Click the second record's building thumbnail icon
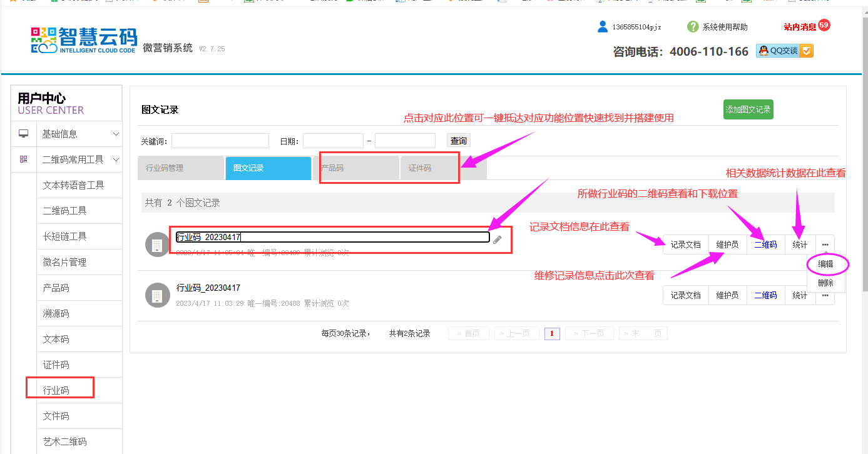 point(157,295)
